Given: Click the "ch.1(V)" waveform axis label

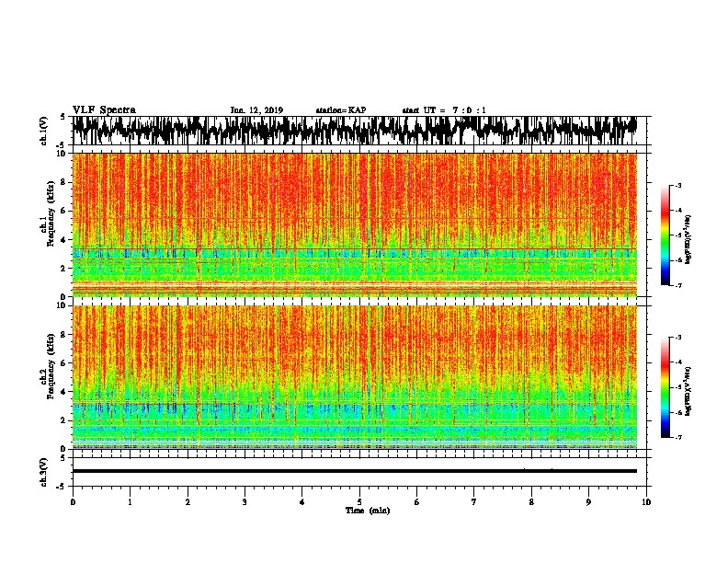Looking at the screenshot, I should tap(44, 131).
